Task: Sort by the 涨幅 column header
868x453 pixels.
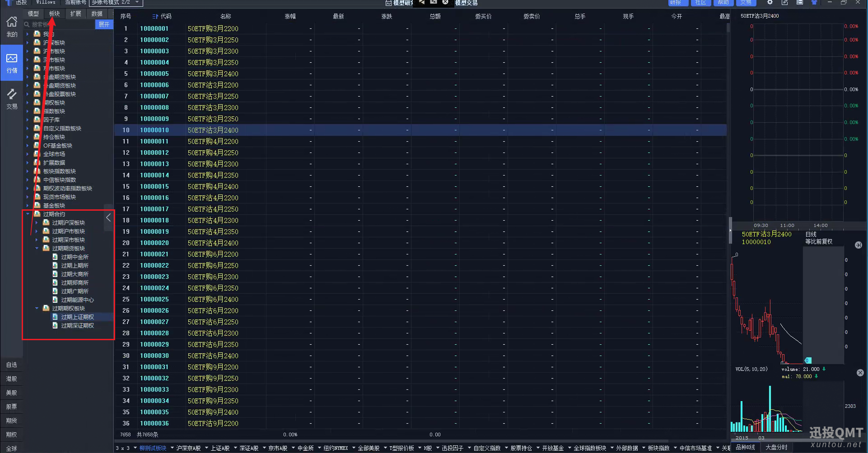Action: tap(290, 16)
